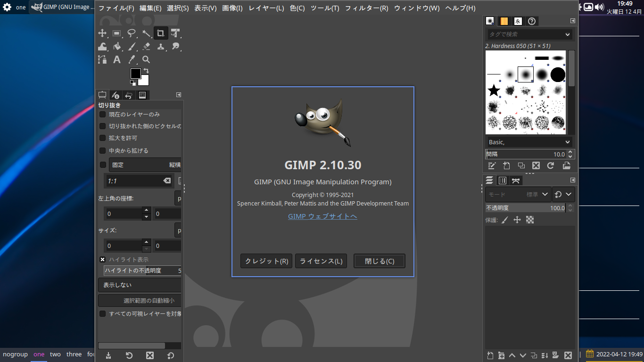Switch to the Channels tab

click(503, 180)
